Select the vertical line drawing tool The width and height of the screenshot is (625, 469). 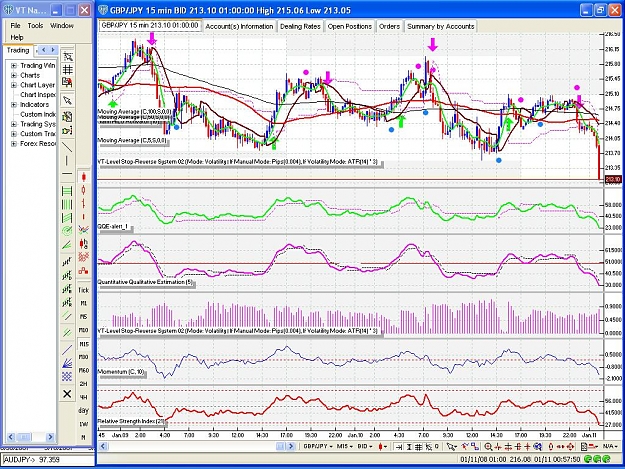point(67,161)
